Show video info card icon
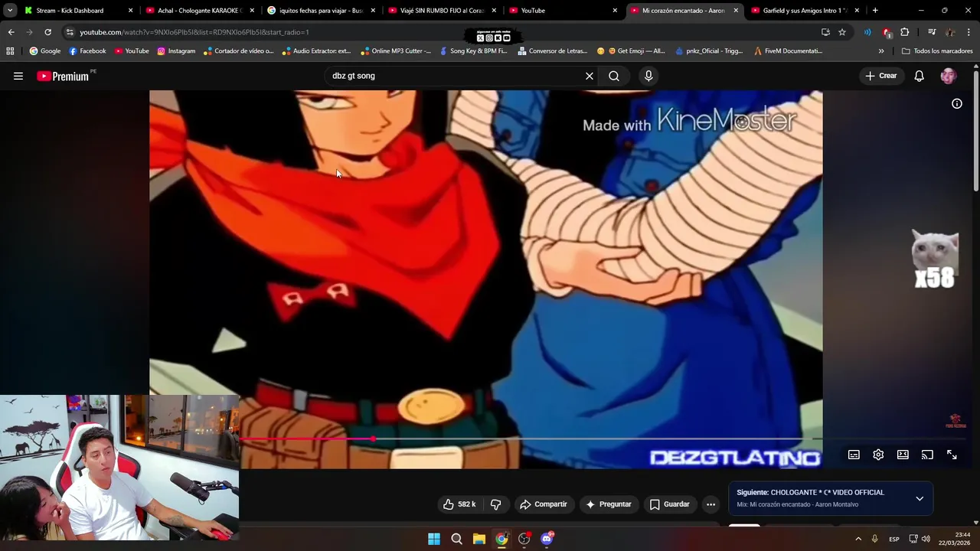 pyautogui.click(x=957, y=103)
